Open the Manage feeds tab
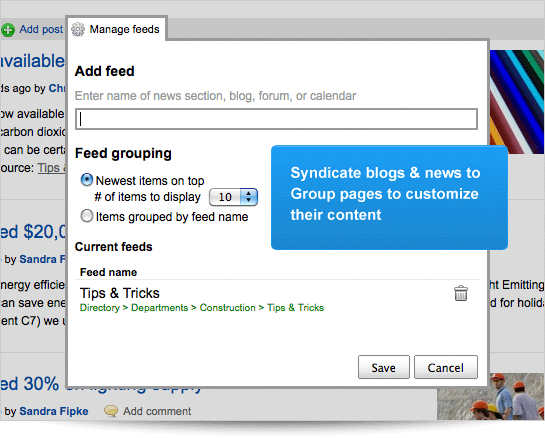545x438 pixels. (x=116, y=29)
